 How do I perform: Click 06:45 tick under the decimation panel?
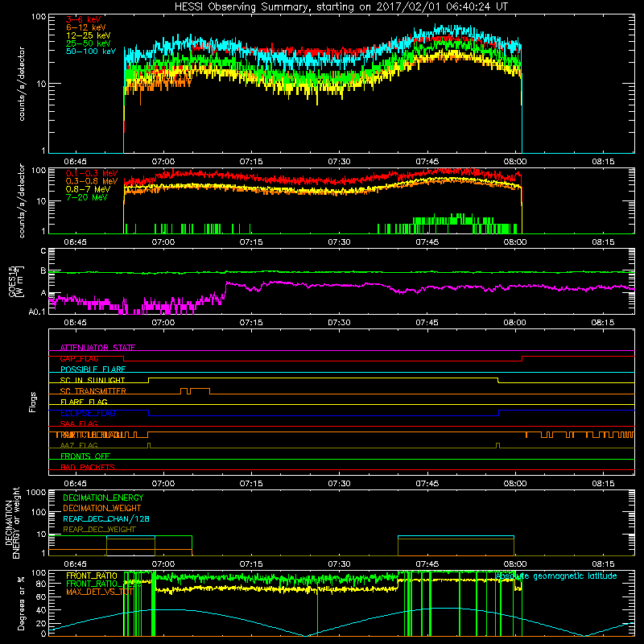point(75,564)
